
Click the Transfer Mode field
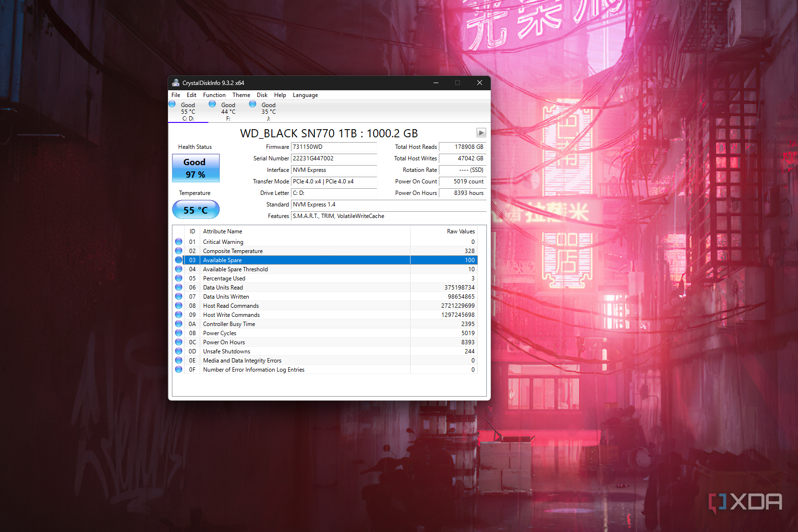click(334, 181)
